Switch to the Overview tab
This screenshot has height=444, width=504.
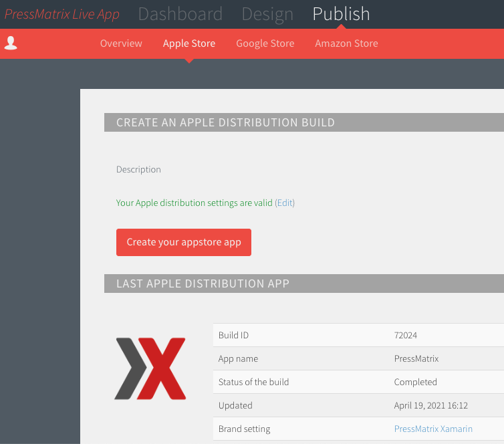tap(121, 43)
